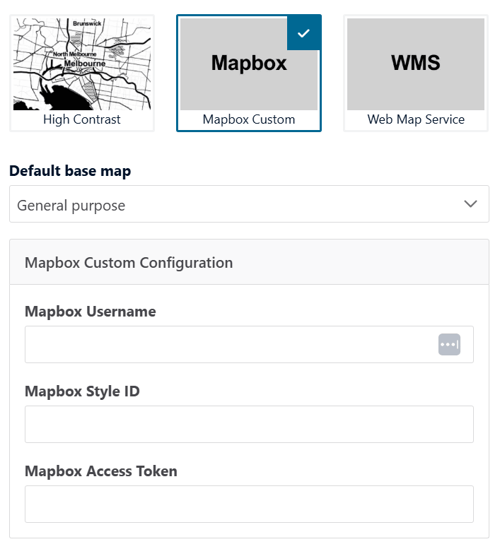The height and width of the screenshot is (549, 500).
Task: Select the Mapbox gray preview tile
Action: tap(249, 64)
